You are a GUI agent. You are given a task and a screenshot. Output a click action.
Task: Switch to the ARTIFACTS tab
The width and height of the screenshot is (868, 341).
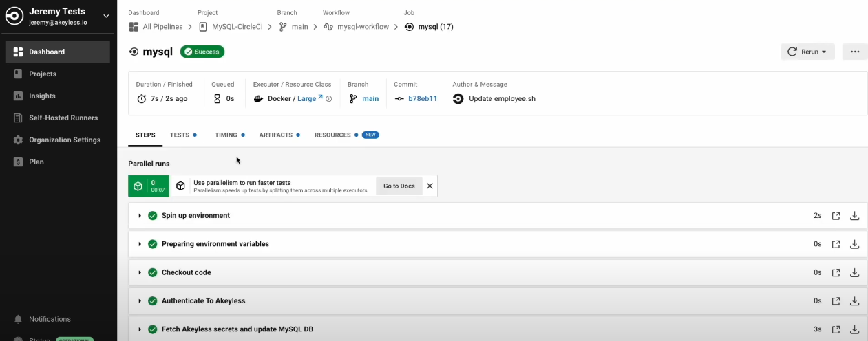(x=279, y=135)
